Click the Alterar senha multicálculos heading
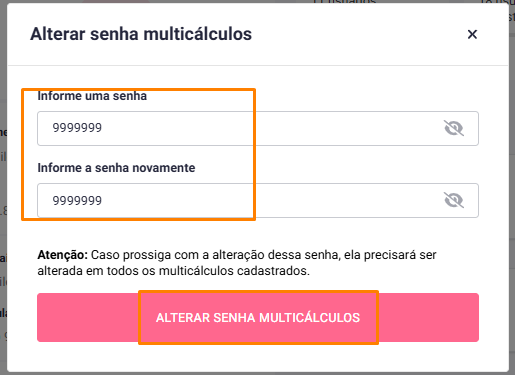This screenshot has height=375, width=515. coord(141,34)
